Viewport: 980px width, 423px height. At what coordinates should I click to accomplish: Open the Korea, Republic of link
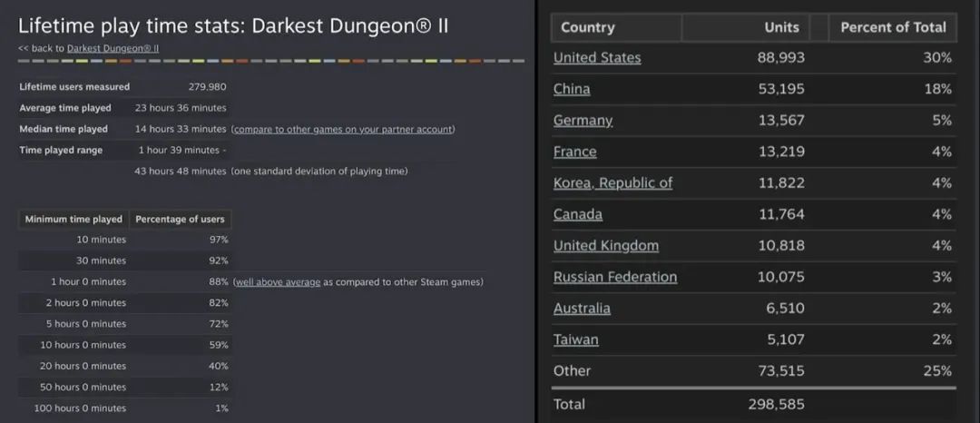click(x=612, y=183)
